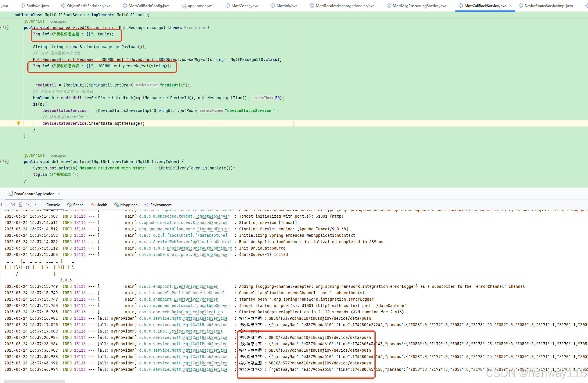The width and height of the screenshot is (588, 383).
Task: Click the 'no usages' hint above messageArrived
Action: (57, 21)
